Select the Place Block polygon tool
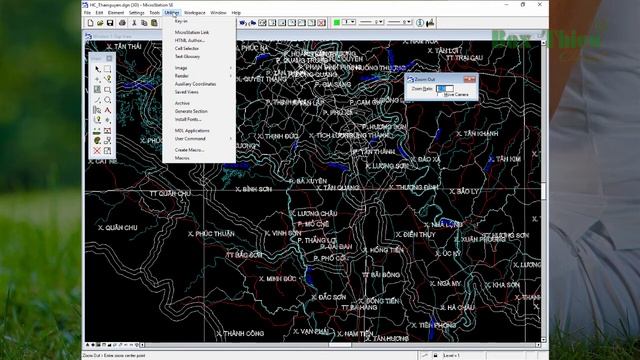 [x=107, y=89]
